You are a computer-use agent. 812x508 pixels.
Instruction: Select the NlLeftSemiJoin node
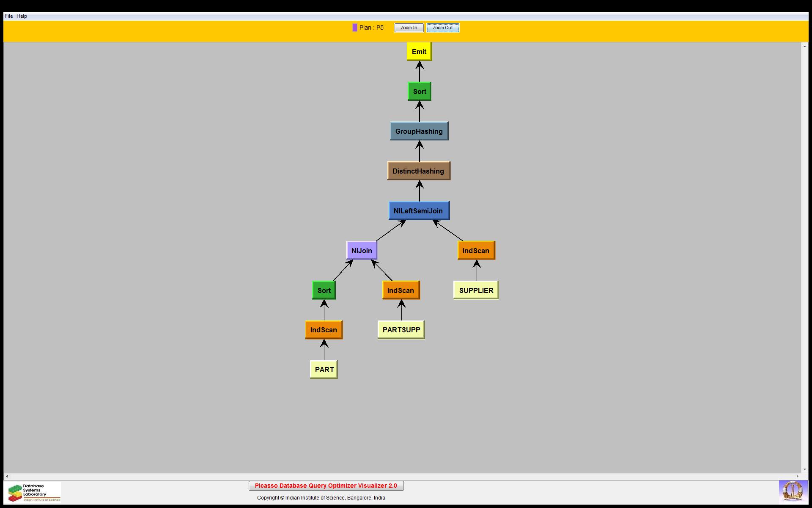coord(419,211)
